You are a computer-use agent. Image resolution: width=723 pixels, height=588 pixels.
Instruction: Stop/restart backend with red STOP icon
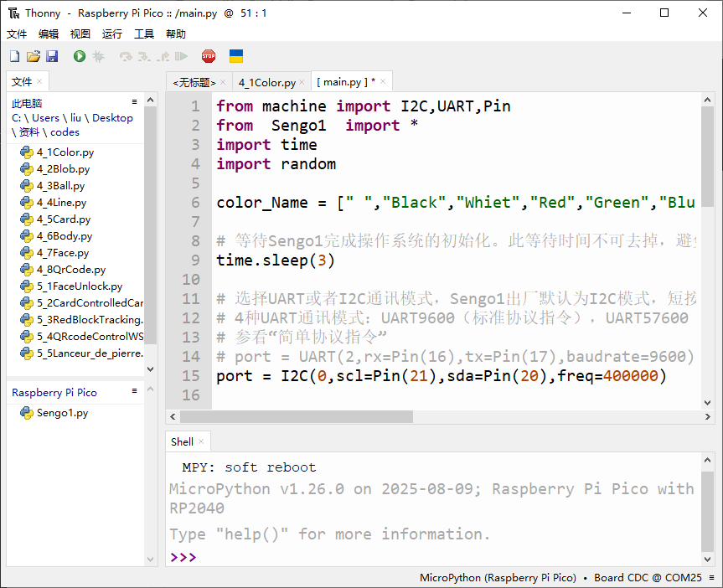pyautogui.click(x=209, y=56)
